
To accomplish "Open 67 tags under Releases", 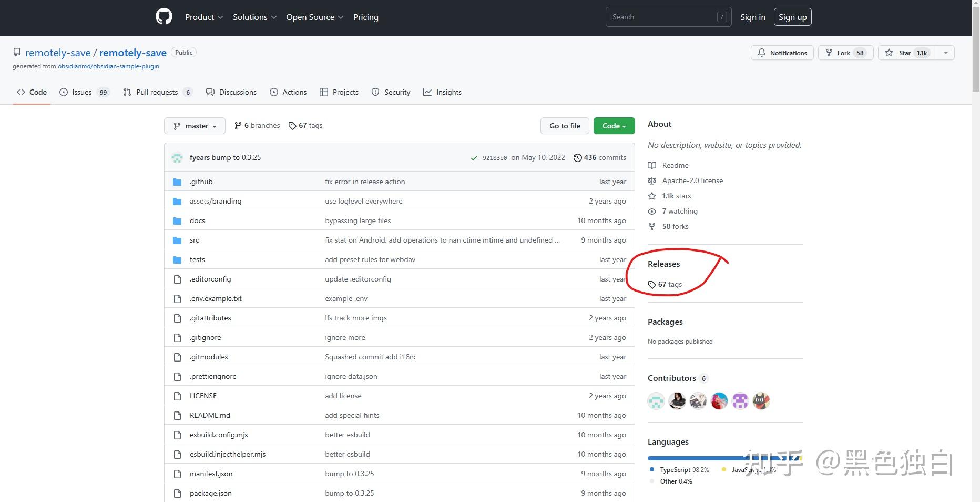I will (x=665, y=284).
